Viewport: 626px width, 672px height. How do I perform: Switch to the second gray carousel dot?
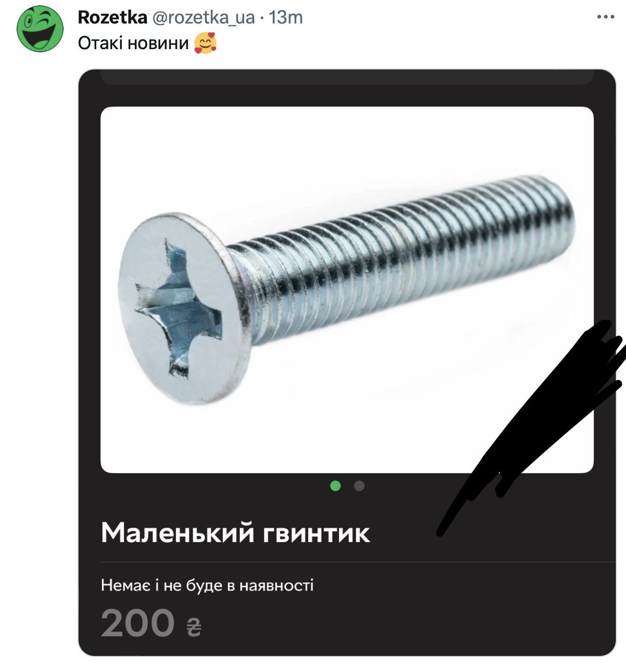(x=359, y=486)
